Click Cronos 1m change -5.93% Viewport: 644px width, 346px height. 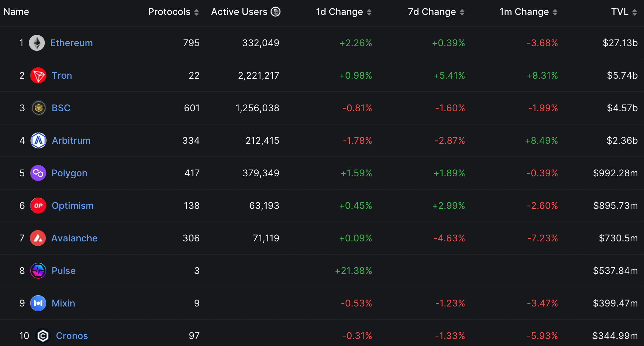[542, 336]
